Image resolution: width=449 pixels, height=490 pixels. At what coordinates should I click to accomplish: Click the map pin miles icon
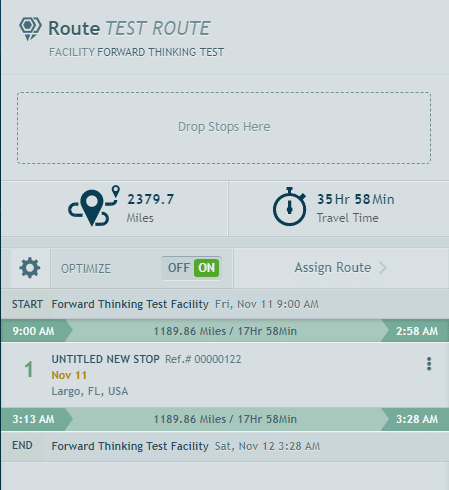[94, 207]
